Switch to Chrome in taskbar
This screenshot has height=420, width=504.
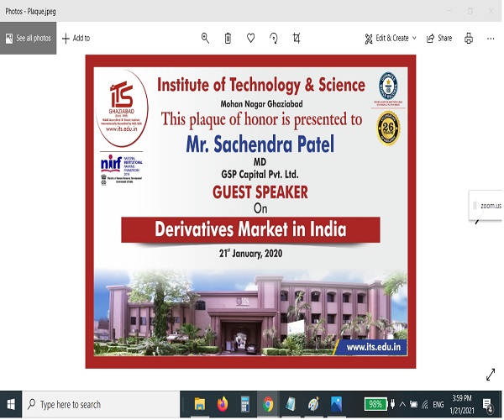click(268, 404)
